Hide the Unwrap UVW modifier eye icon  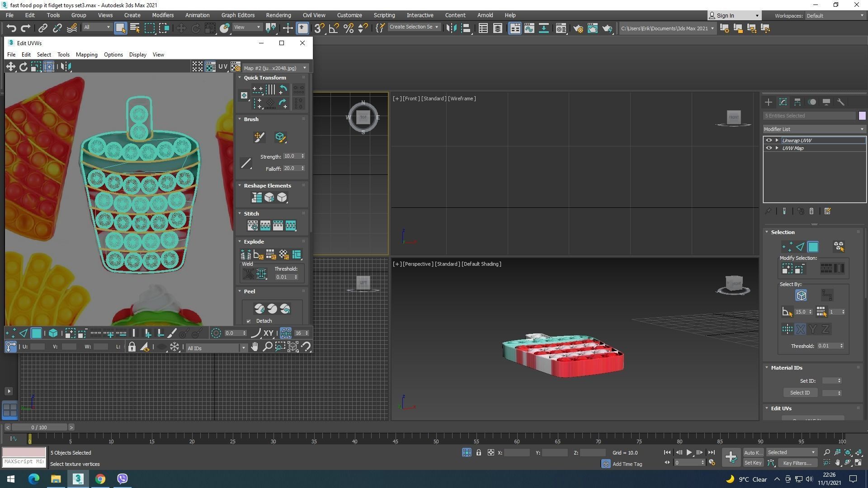[769, 141]
